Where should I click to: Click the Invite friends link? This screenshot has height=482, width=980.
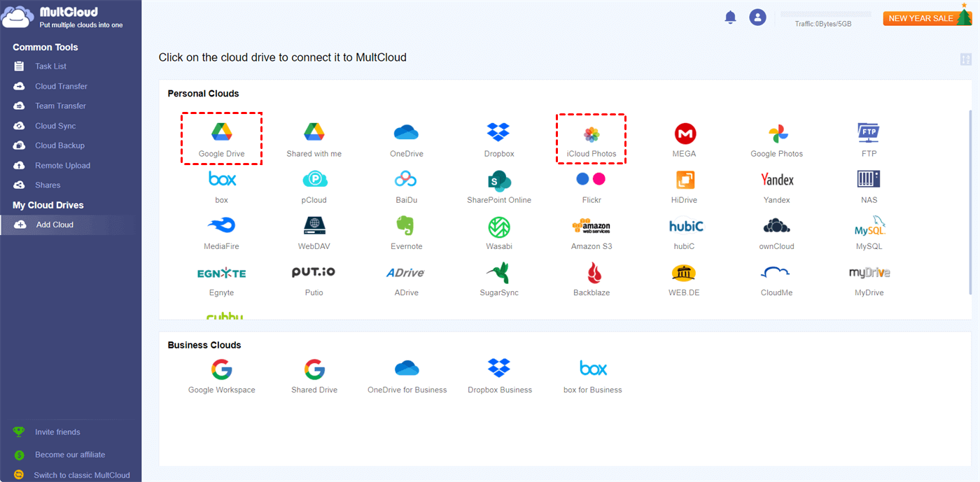[57, 432]
